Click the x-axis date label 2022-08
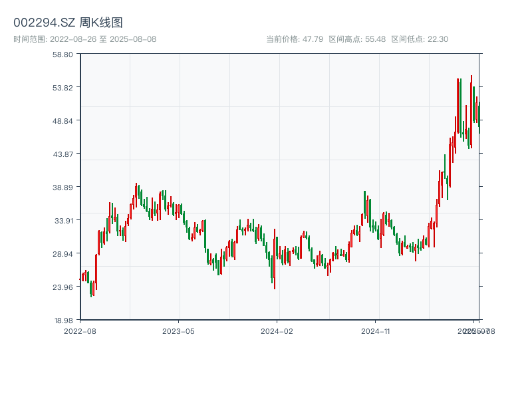The image size is (532, 399). (80, 331)
